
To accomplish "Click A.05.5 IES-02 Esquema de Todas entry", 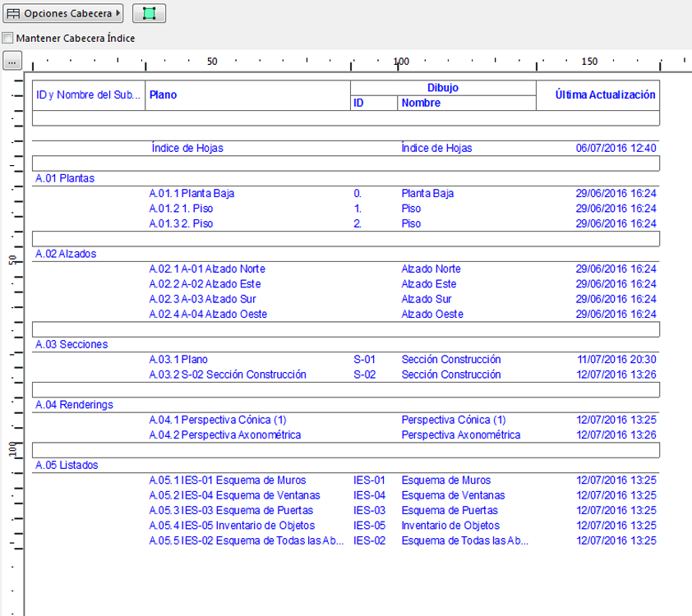I will pos(247,540).
